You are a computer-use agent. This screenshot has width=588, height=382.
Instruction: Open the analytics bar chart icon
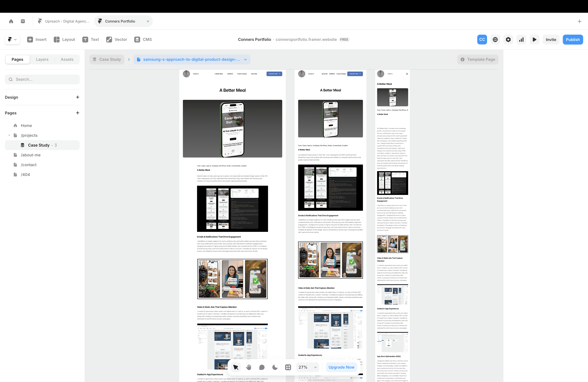pyautogui.click(x=521, y=40)
